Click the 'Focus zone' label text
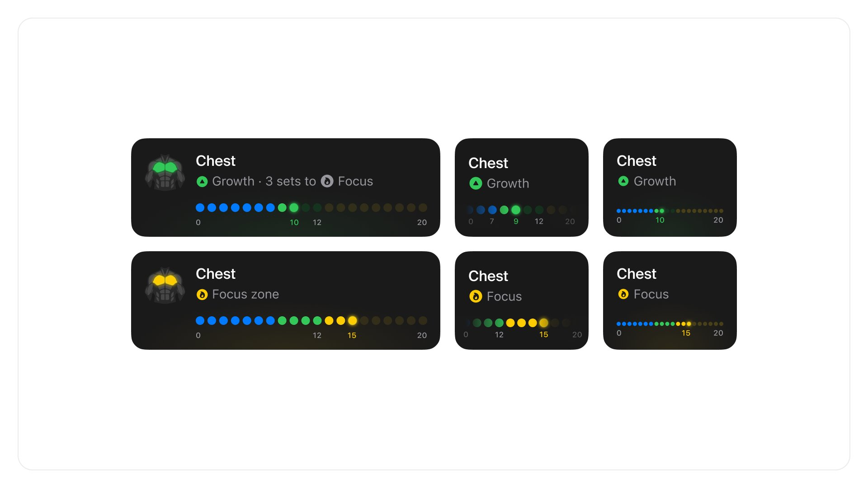Viewport: 868px width, 488px height. [245, 294]
